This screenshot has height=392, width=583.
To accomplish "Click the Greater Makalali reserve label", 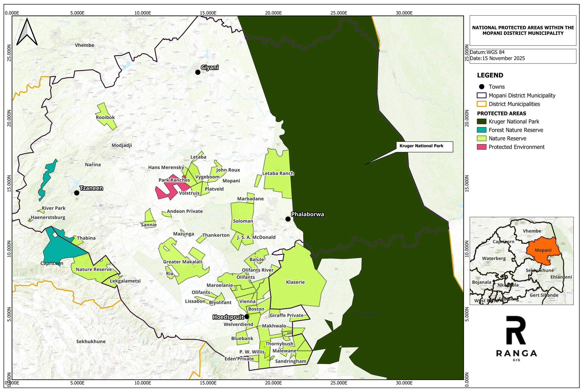I will (x=182, y=262).
